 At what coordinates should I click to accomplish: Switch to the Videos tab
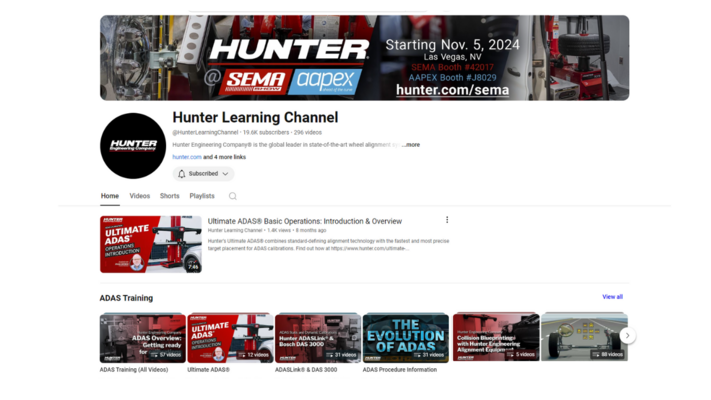pos(140,196)
